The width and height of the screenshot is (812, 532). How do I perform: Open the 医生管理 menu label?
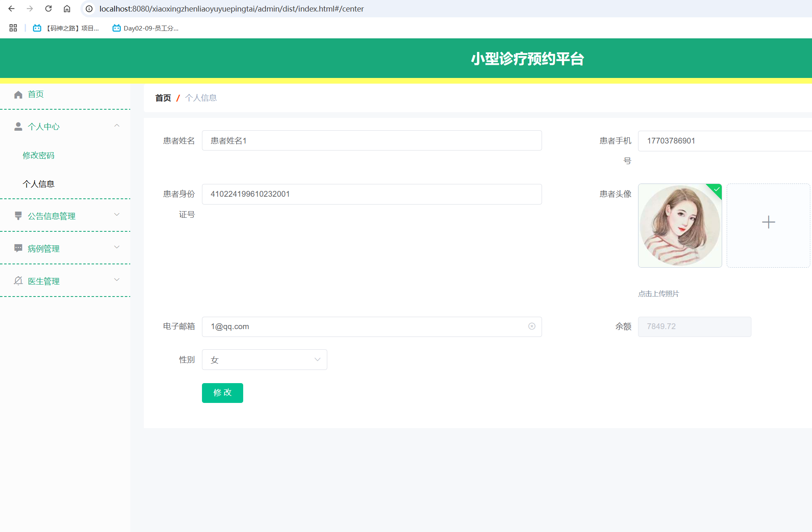(x=44, y=281)
